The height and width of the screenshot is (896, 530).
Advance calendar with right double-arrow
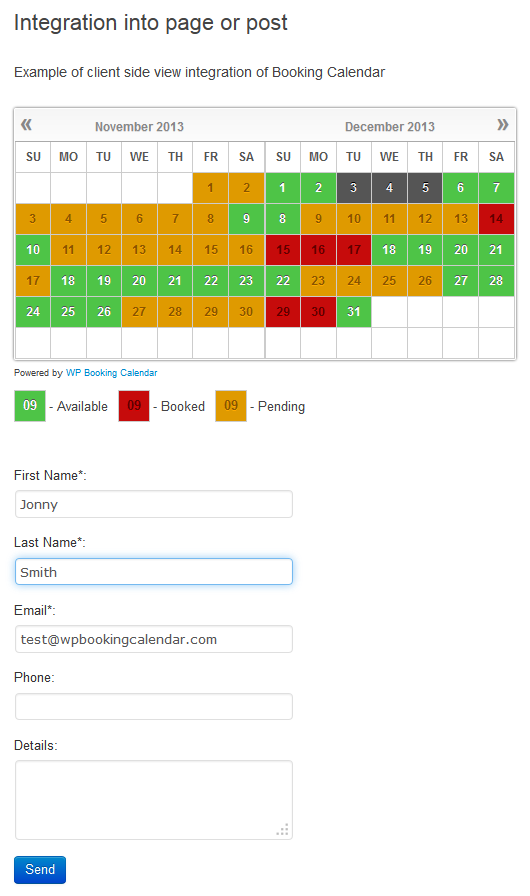(x=503, y=125)
